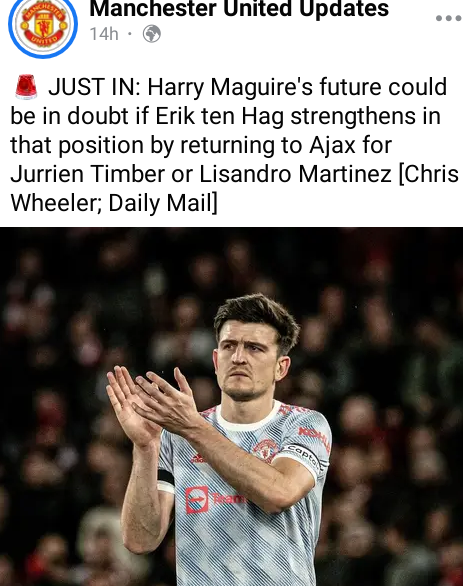Viewport: 463px width, 586px height.
Task: Open the three-dots post options menu
Action: tap(449, 18)
